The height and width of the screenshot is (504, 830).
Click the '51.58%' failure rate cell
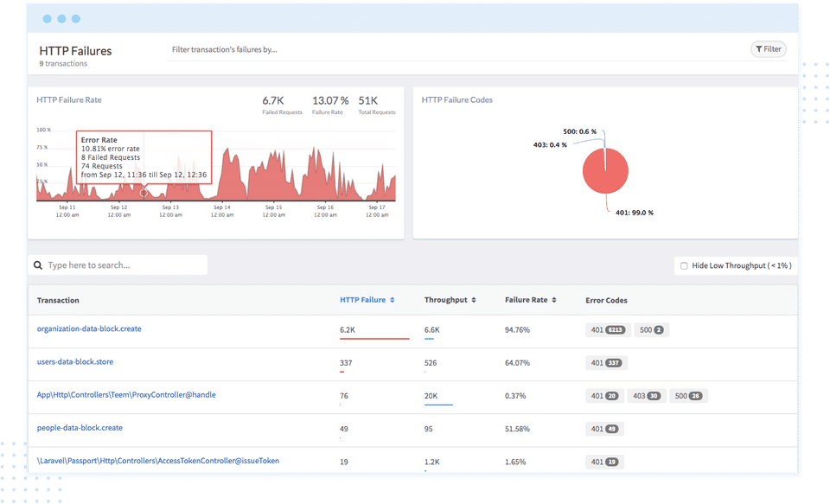coord(517,429)
